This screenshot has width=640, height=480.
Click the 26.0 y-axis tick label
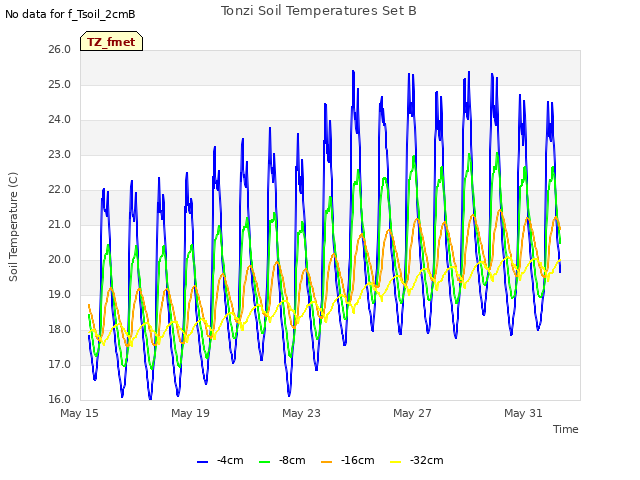tap(60, 50)
